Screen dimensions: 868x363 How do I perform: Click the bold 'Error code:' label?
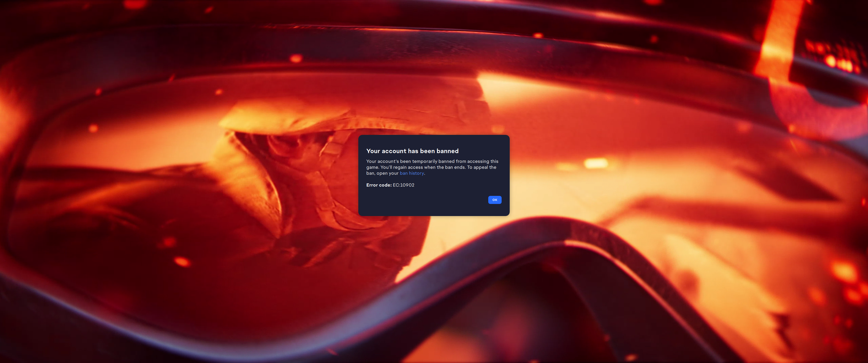point(379,185)
